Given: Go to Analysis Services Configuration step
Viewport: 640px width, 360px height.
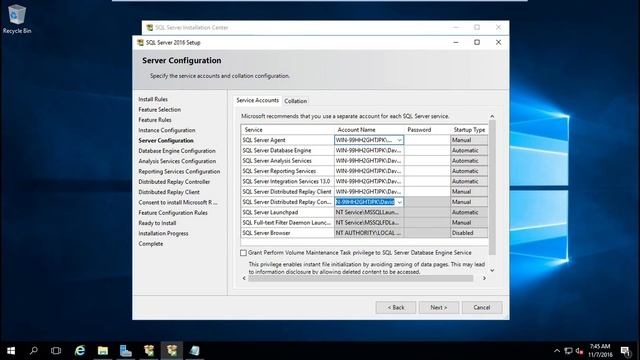Looking at the screenshot, I should pos(177,161).
